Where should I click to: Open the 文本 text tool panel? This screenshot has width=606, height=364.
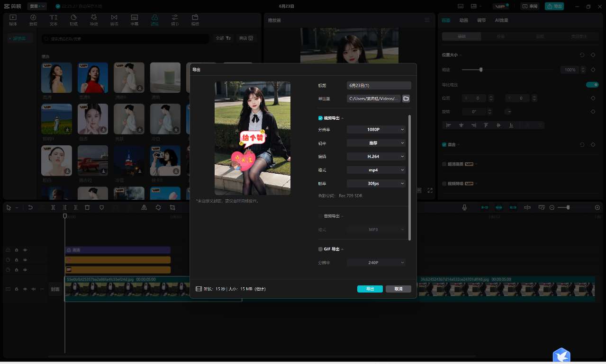click(x=54, y=20)
